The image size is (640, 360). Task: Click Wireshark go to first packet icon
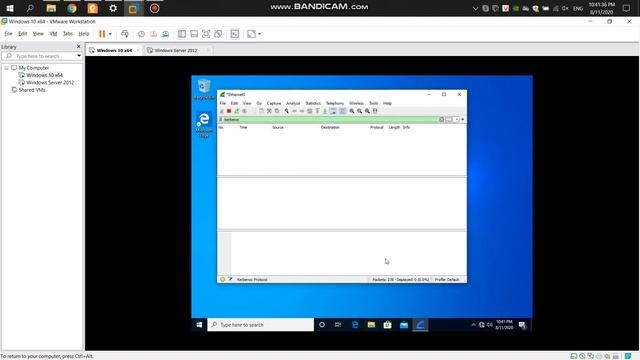pos(317,111)
